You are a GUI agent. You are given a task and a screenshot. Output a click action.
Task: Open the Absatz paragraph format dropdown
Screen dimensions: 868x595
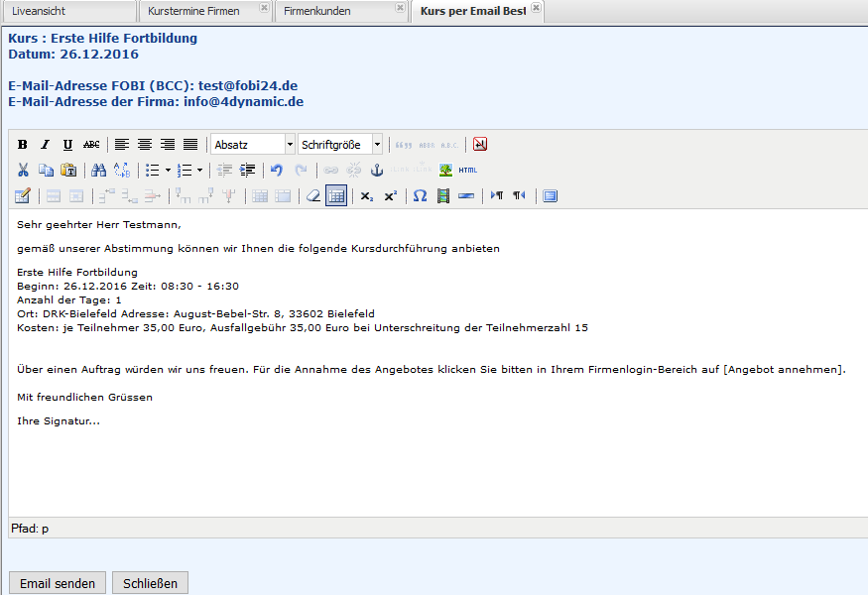(253, 145)
